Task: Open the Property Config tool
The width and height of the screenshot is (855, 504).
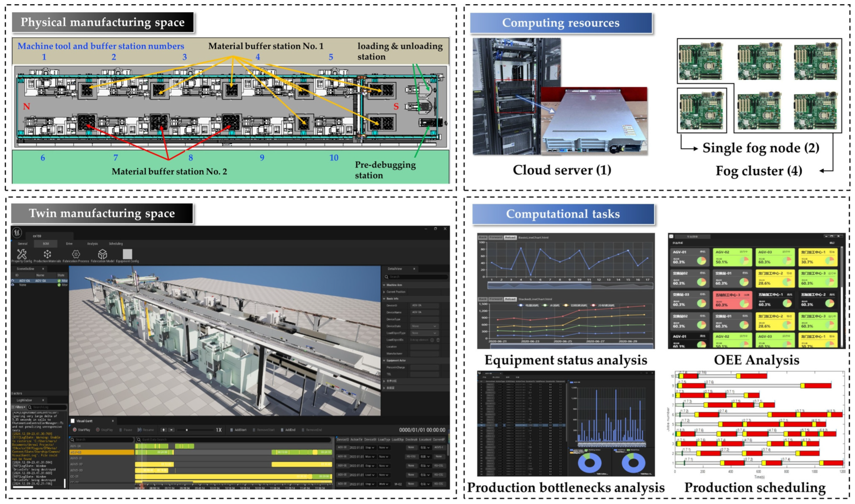Action: click(x=21, y=255)
